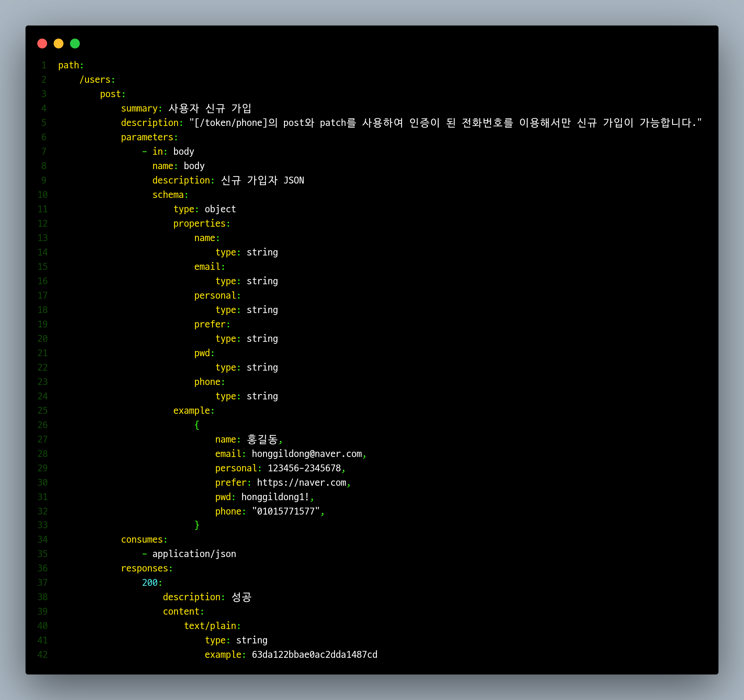
Task: Click the summary text '사용자 신규 가입'
Action: click(210, 109)
